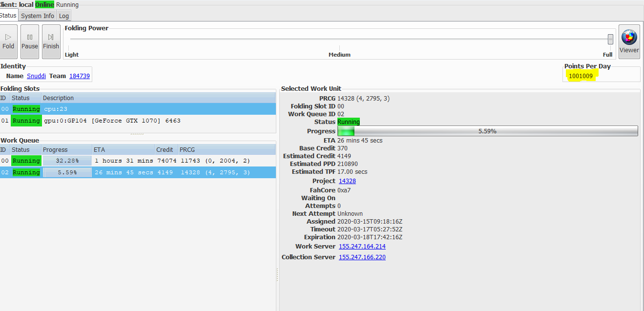Open the protein Viewer

(629, 41)
